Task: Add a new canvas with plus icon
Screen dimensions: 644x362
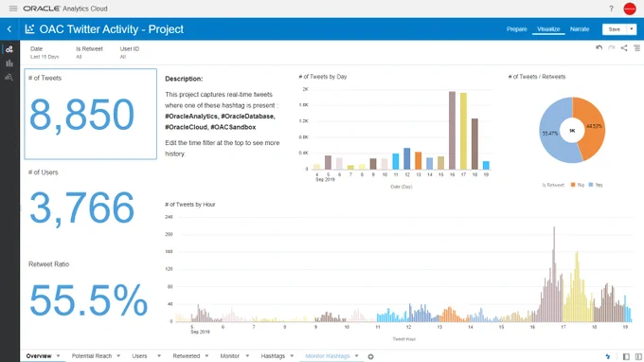Action: click(370, 356)
